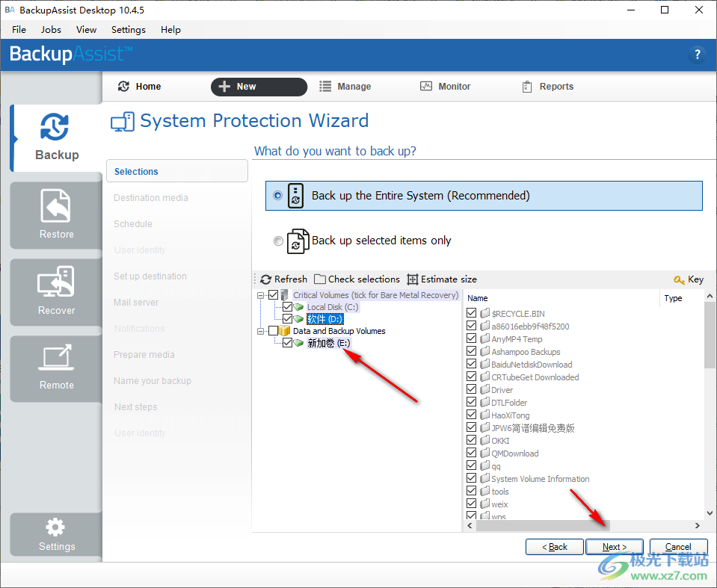Click the Next button

point(614,547)
